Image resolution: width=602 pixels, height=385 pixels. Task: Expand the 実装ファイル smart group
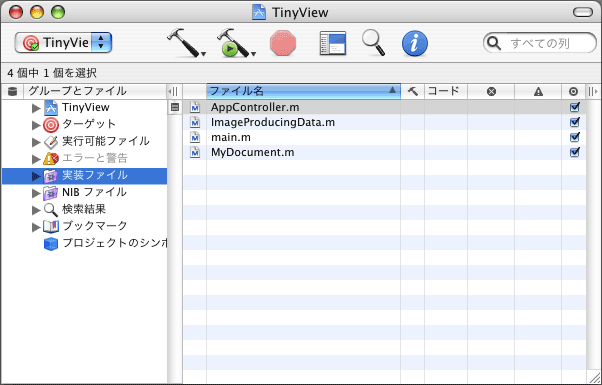[x=36, y=176]
